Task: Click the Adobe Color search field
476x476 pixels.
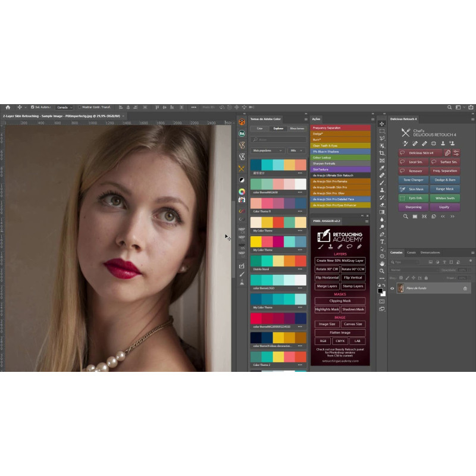Action: 278,140
